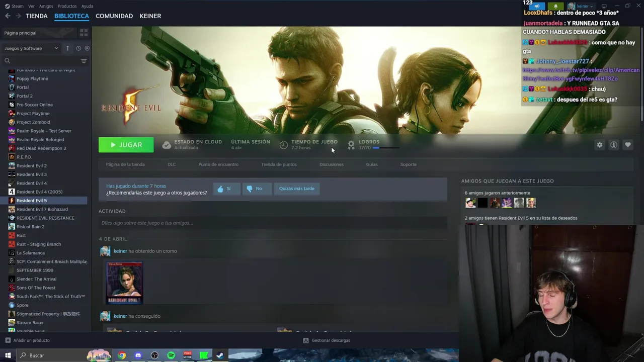Open OBS Studio from taskbar
The width and height of the screenshot is (644, 362).
[x=154, y=355]
